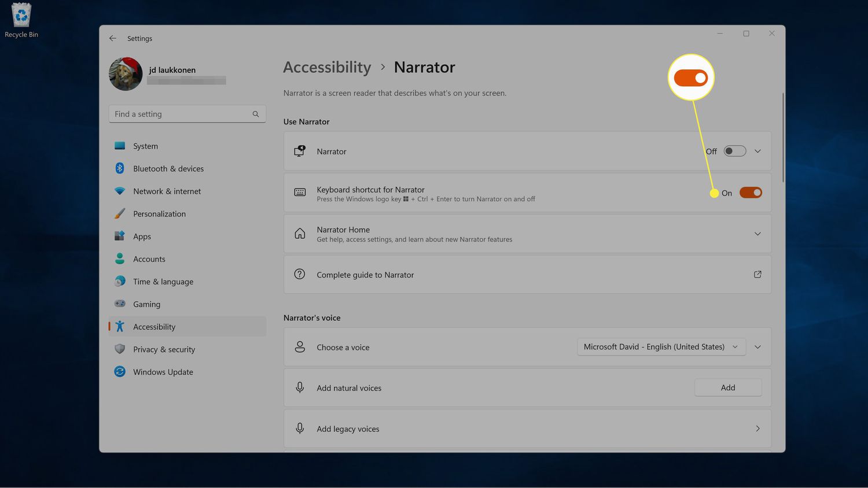This screenshot has height=488, width=868.
Task: Click the Gaming controller icon
Action: point(120,304)
